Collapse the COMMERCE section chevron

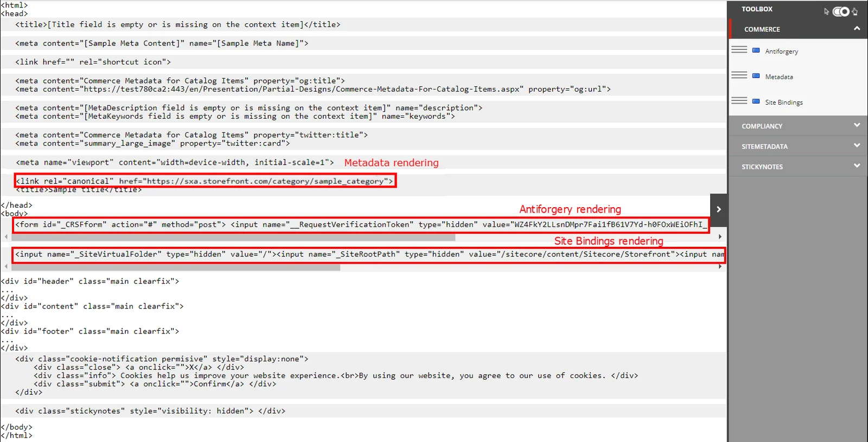857,29
